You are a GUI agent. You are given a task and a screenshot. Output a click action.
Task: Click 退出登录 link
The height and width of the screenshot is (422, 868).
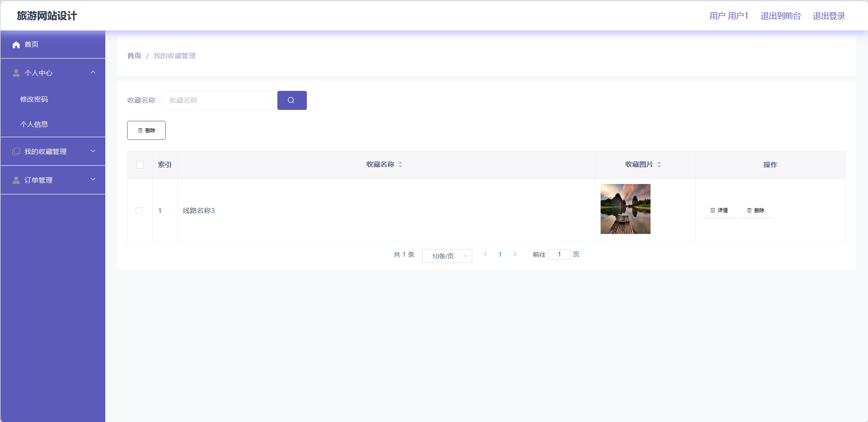coord(829,16)
